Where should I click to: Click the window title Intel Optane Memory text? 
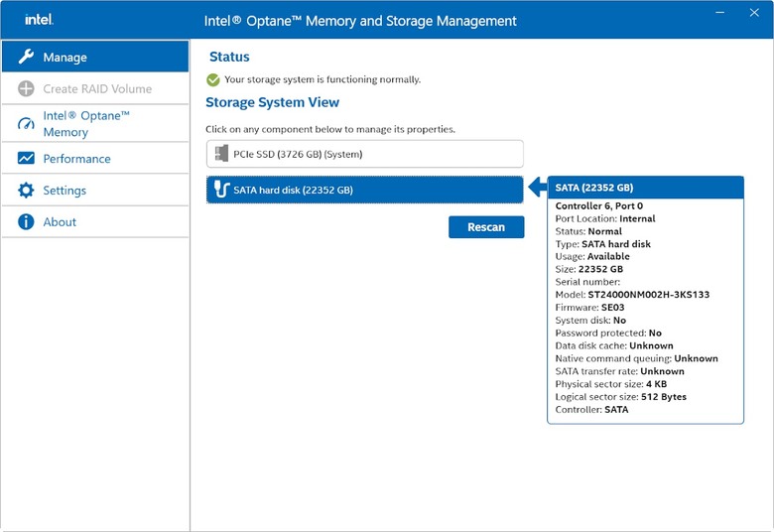coord(360,21)
